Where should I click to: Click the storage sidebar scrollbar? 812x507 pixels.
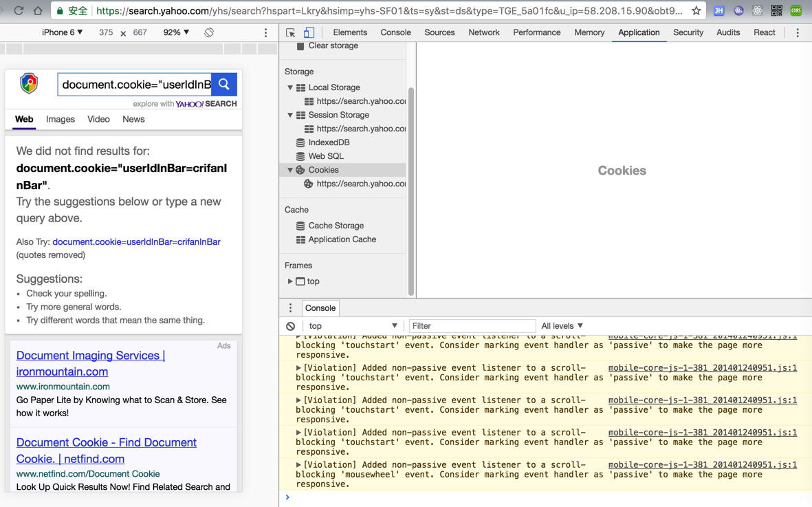click(x=411, y=192)
